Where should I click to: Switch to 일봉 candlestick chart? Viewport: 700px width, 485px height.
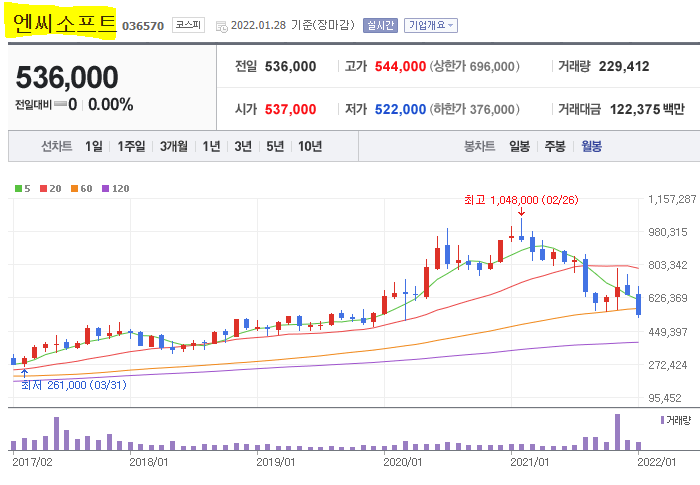click(520, 146)
